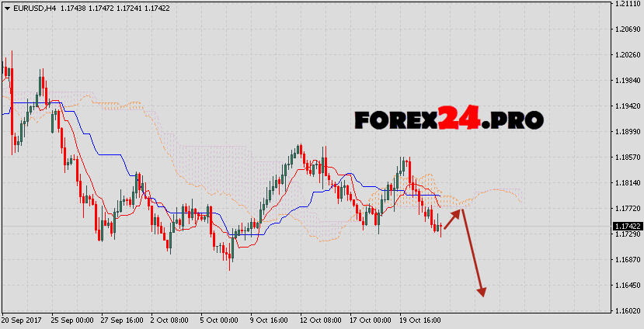Screen dimensions: 644x329
Task: Click the small red upward arrow
Action: pos(454,218)
